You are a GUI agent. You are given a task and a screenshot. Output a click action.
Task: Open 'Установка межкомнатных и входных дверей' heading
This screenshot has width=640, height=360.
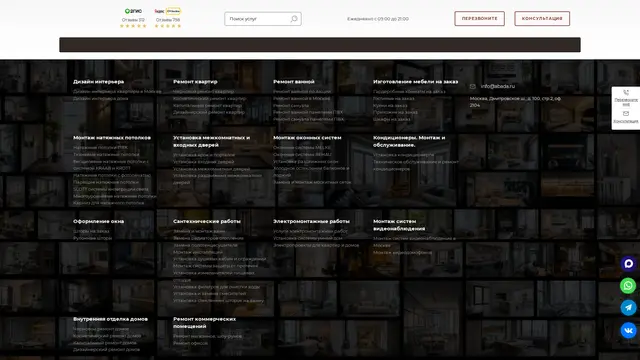(x=211, y=141)
